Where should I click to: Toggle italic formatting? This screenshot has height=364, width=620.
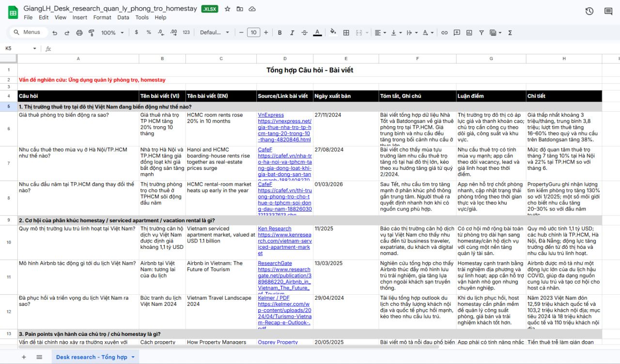tap(292, 32)
